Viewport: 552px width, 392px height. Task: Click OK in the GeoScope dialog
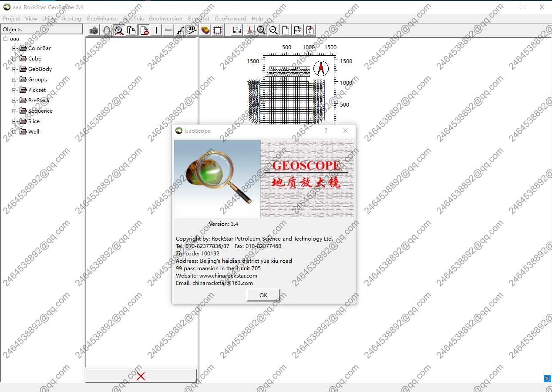[263, 295]
